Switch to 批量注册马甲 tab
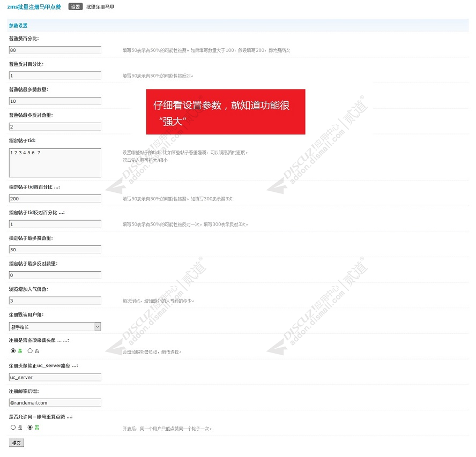Screen dimensions: 476x457 [x=100, y=6]
